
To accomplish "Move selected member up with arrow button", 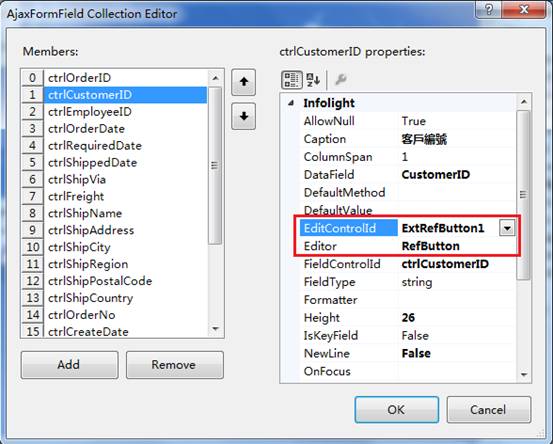I will coord(243,82).
